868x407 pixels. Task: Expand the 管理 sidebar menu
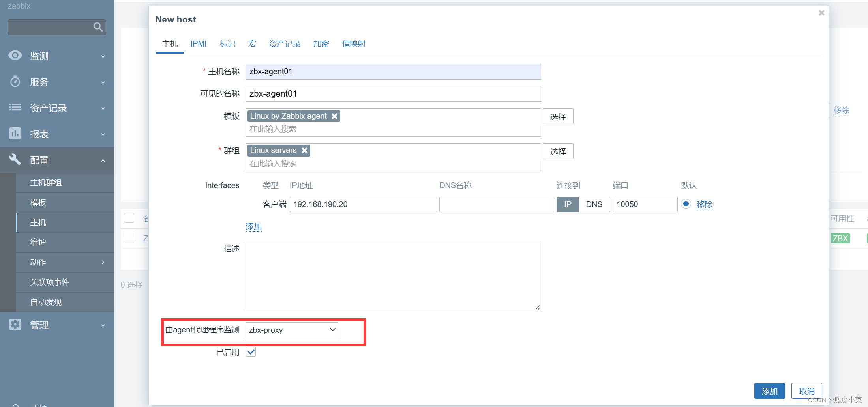tap(103, 325)
